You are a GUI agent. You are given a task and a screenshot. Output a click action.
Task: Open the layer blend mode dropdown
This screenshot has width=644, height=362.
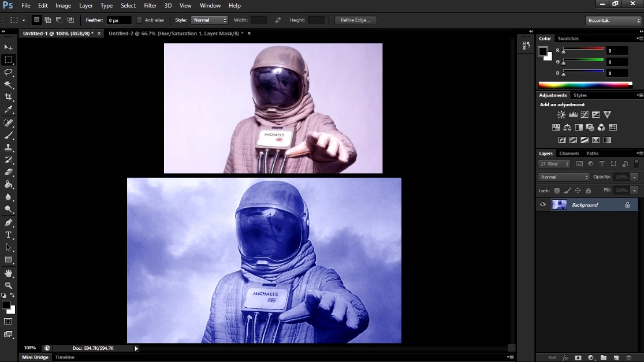point(563,177)
